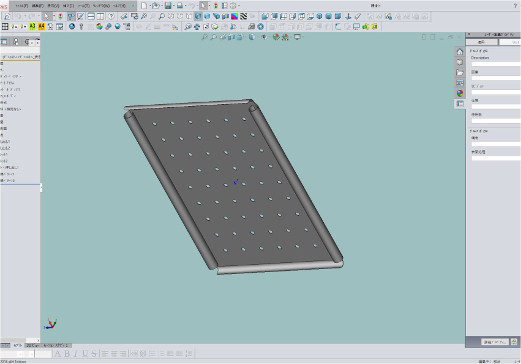The height and width of the screenshot is (364, 521).
Task: Toggle Italic I in formatting toolbar
Action: point(76,354)
